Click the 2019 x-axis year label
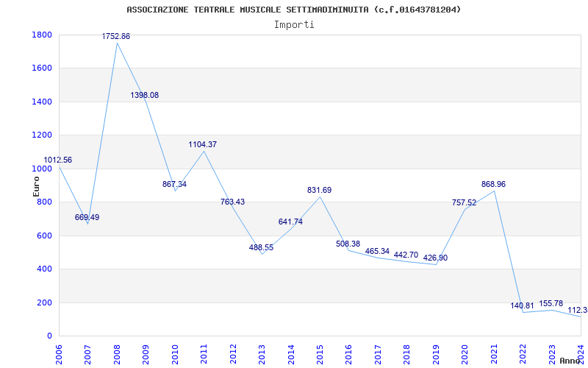 (436, 355)
